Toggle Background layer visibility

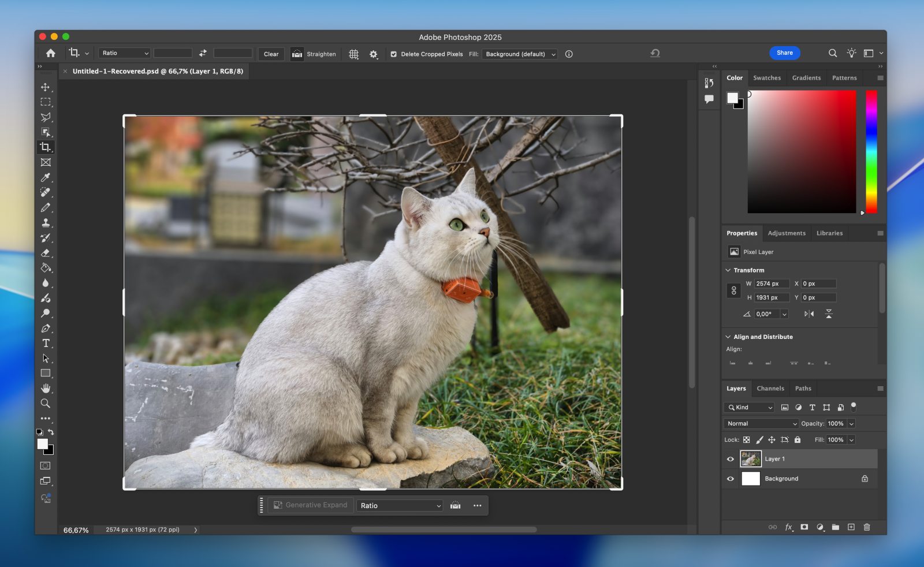(730, 479)
